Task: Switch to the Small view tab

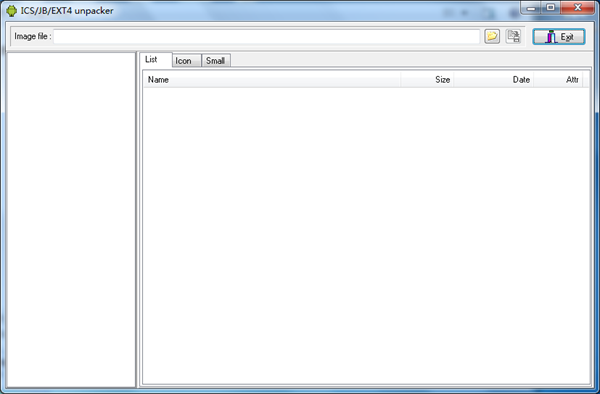Action: pyautogui.click(x=216, y=60)
